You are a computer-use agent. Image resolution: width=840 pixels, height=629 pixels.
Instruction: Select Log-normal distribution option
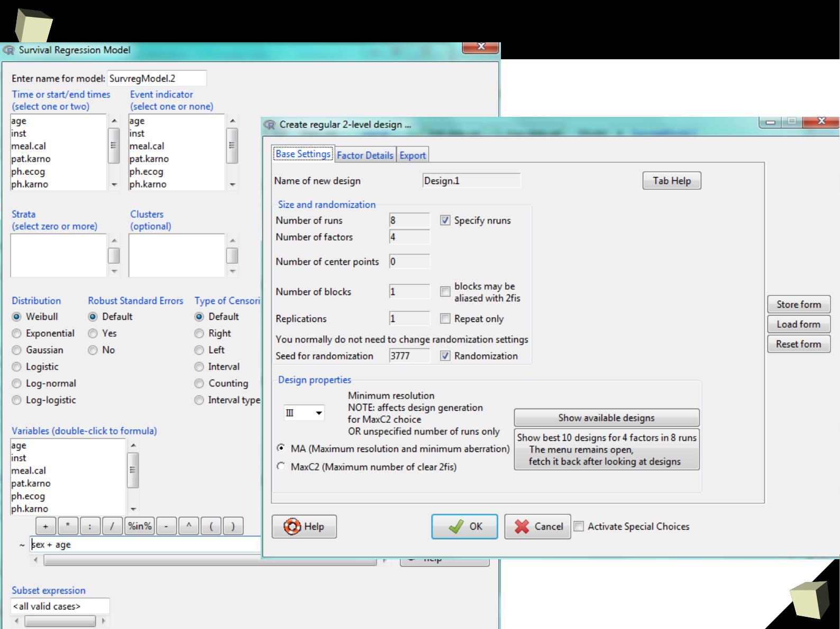pyautogui.click(x=17, y=384)
